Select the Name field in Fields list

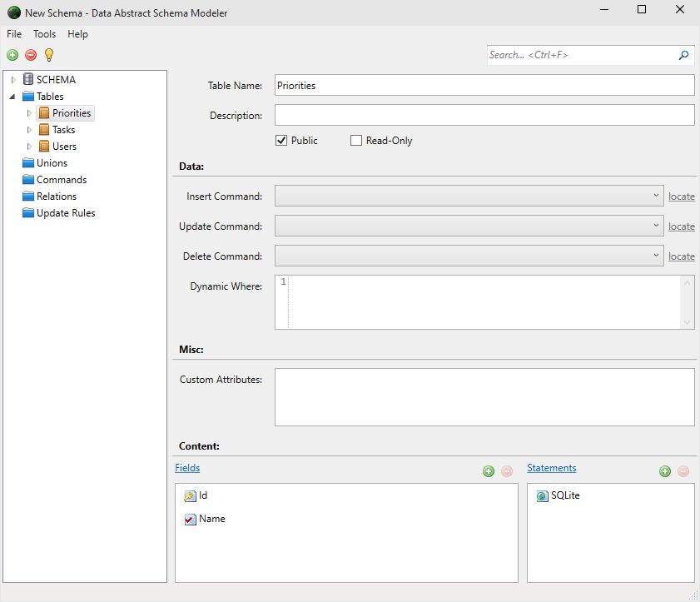pyautogui.click(x=211, y=519)
